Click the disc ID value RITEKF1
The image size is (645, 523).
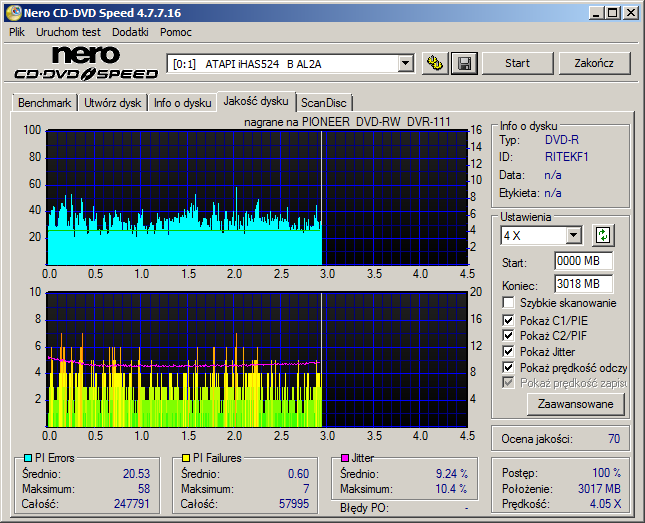(566, 157)
